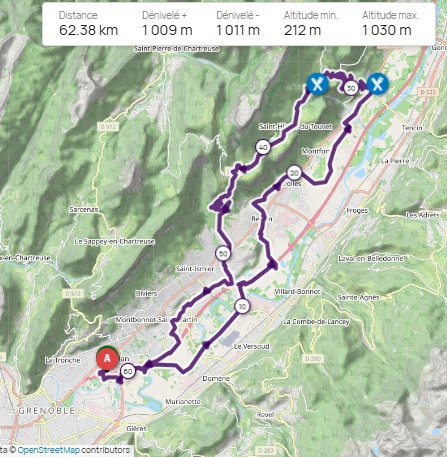Click the GRENOBLE city label
The image size is (447, 457).
click(47, 411)
